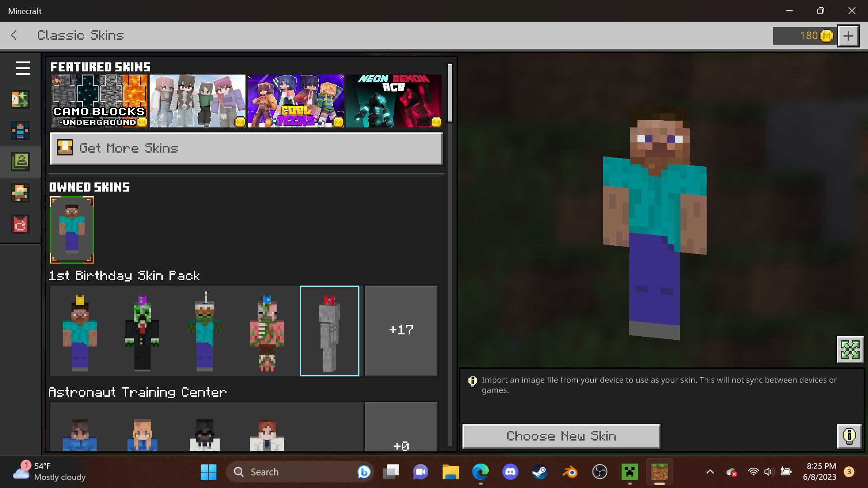Click the back chevron to exit Classic Skins

14,35
